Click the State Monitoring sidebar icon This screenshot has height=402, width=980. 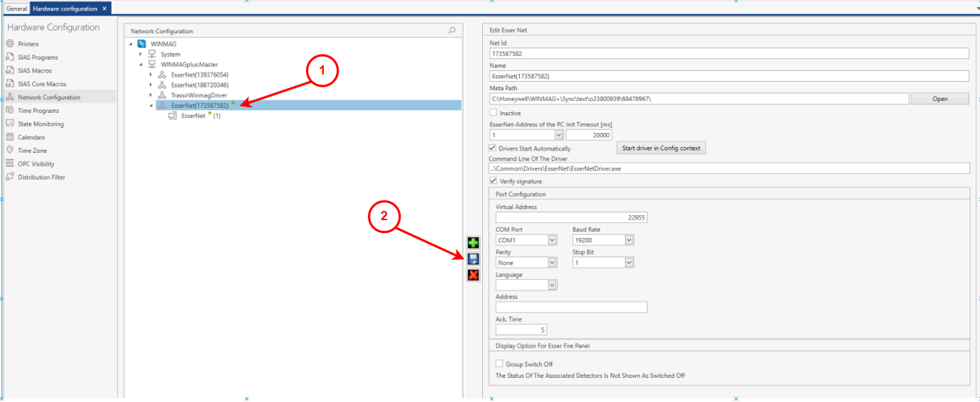tap(10, 124)
